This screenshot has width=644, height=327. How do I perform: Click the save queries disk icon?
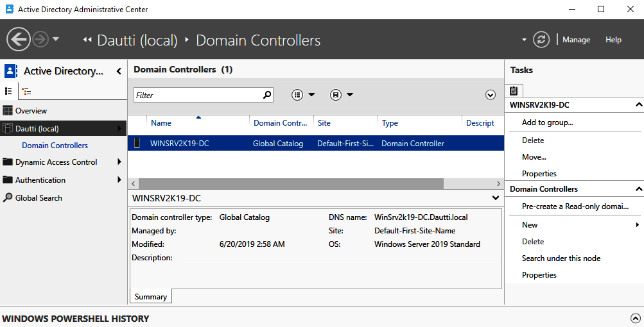(336, 95)
